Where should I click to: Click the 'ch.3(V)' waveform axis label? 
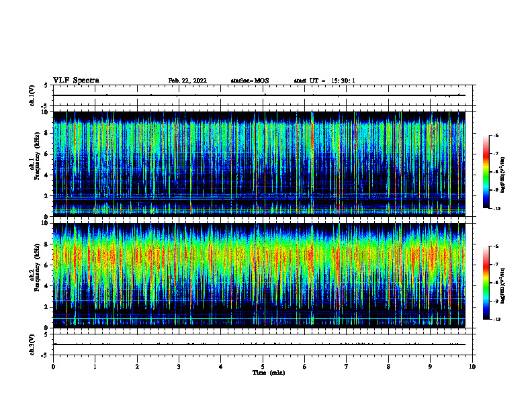32,345
